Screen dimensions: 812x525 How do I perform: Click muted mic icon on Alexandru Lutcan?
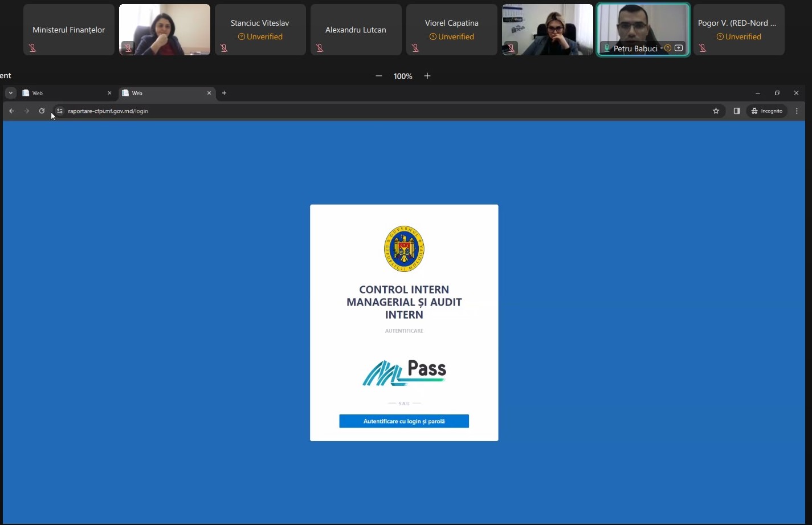pos(320,48)
